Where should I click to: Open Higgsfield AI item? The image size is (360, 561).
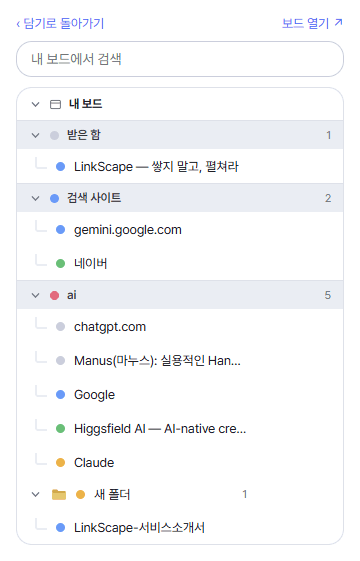click(x=160, y=429)
